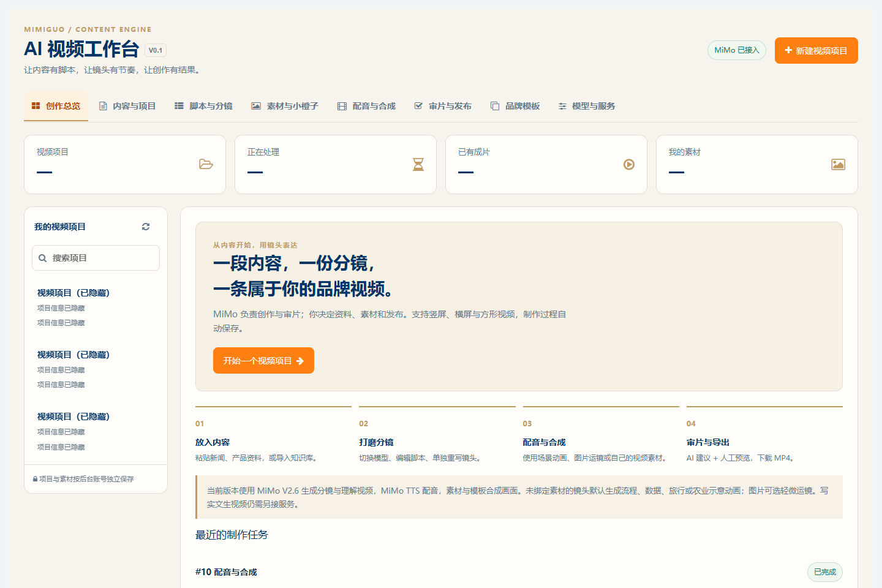Open the 配音与合成 tab in navigation
The image size is (882, 588).
click(366, 106)
